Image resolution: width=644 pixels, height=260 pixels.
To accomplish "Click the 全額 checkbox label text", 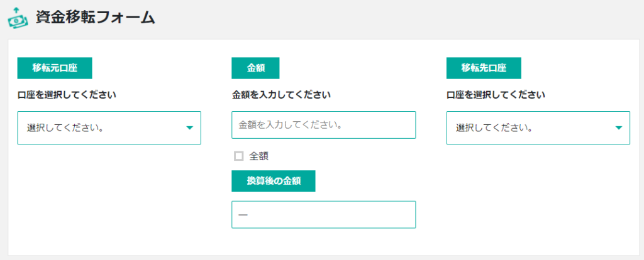I will tap(258, 156).
